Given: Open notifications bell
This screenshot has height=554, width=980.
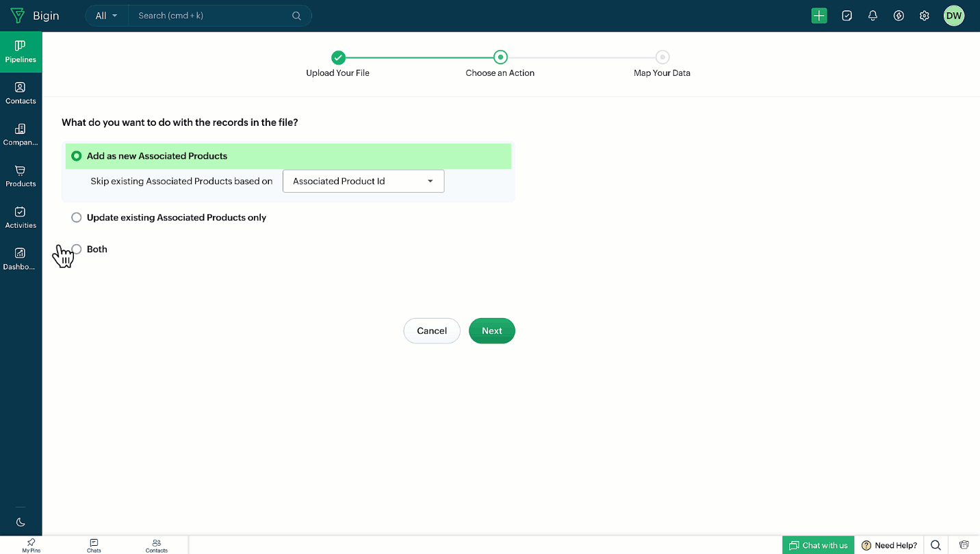Looking at the screenshot, I should click(873, 16).
